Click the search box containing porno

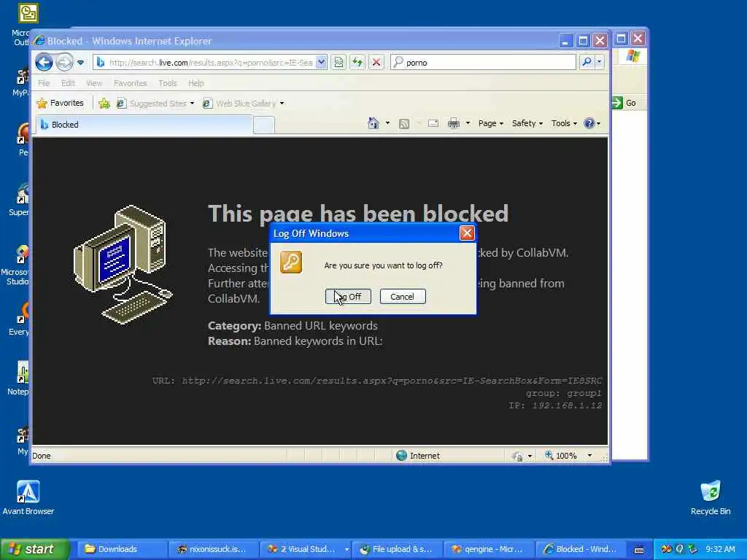(x=483, y=63)
